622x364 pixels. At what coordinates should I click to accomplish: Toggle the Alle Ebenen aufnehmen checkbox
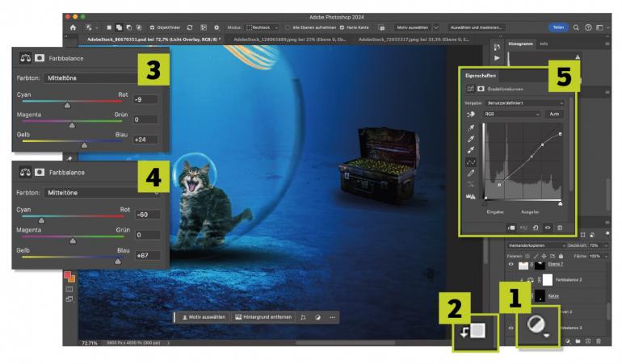[288, 27]
